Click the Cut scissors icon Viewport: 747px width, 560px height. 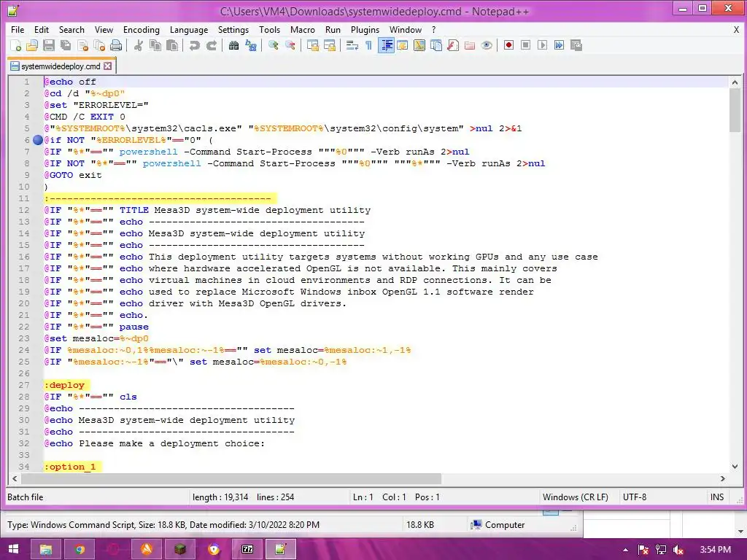point(139,45)
